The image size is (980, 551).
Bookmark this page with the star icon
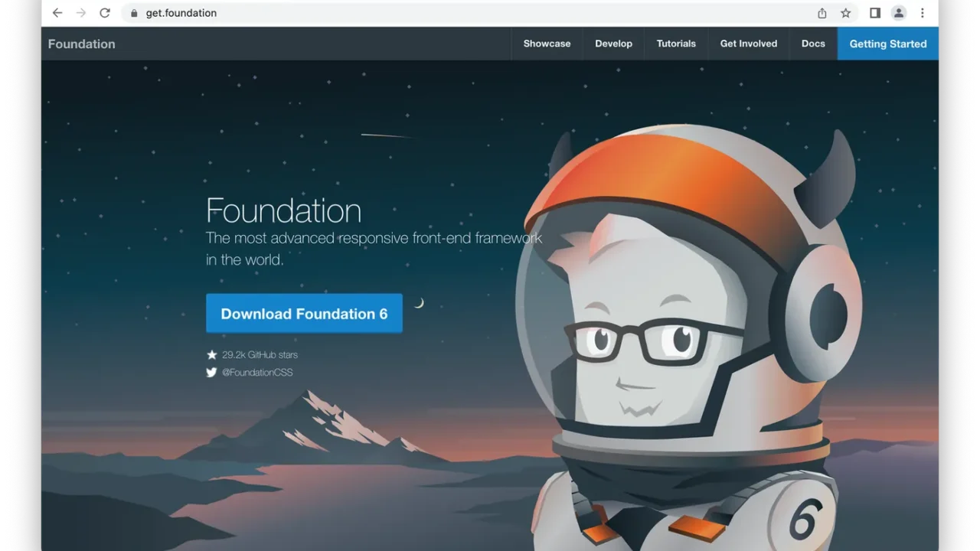[846, 13]
